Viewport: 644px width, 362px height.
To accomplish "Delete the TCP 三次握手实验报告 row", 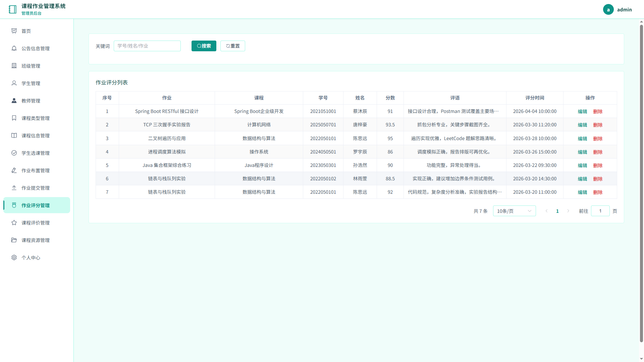I will click(x=598, y=125).
